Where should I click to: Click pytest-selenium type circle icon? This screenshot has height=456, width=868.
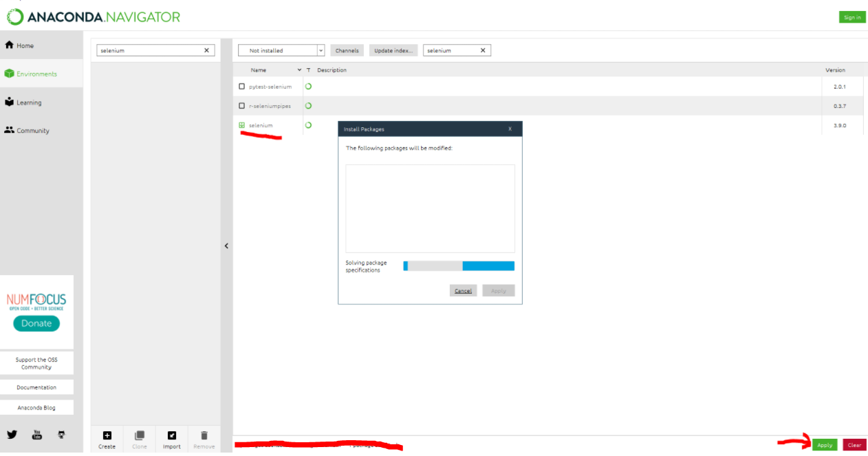point(308,87)
